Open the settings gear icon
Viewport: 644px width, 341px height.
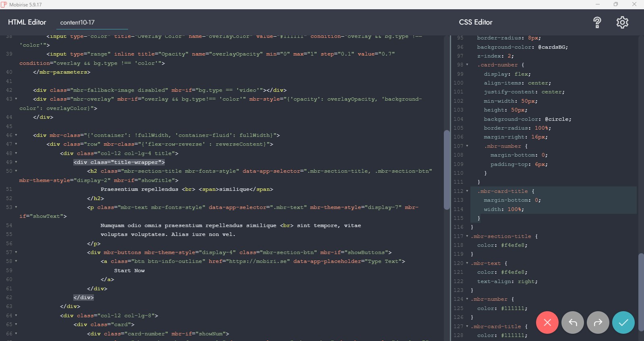pos(622,23)
